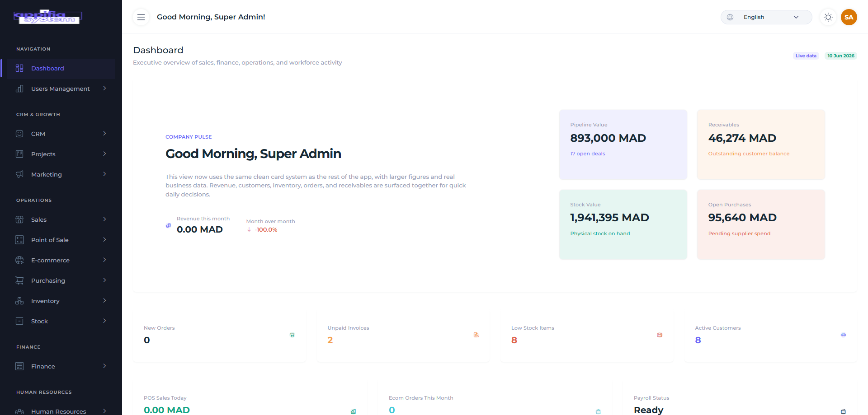Expand the Purchasing submenu chevron
The height and width of the screenshot is (415, 868).
104,280
